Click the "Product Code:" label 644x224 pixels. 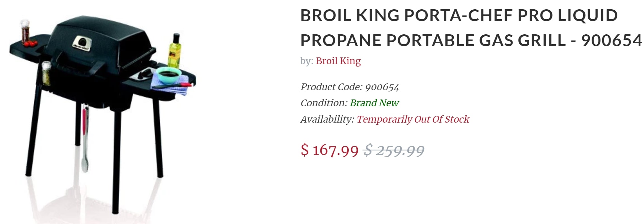[331, 87]
